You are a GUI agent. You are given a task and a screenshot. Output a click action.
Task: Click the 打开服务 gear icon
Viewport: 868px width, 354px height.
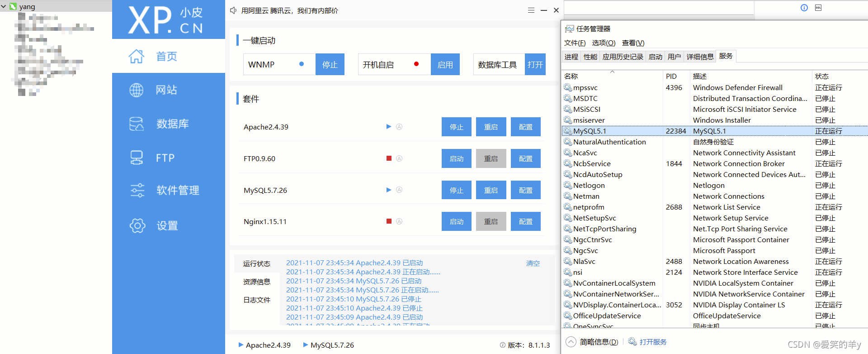point(632,341)
